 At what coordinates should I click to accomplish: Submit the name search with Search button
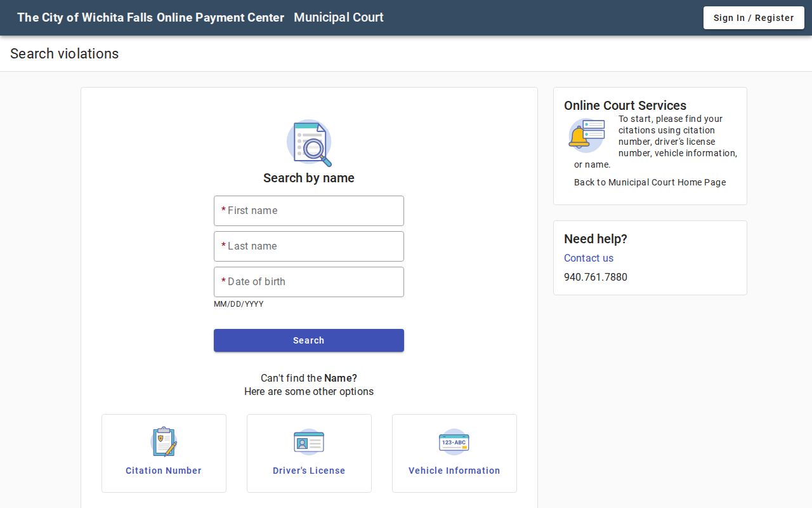coord(309,340)
